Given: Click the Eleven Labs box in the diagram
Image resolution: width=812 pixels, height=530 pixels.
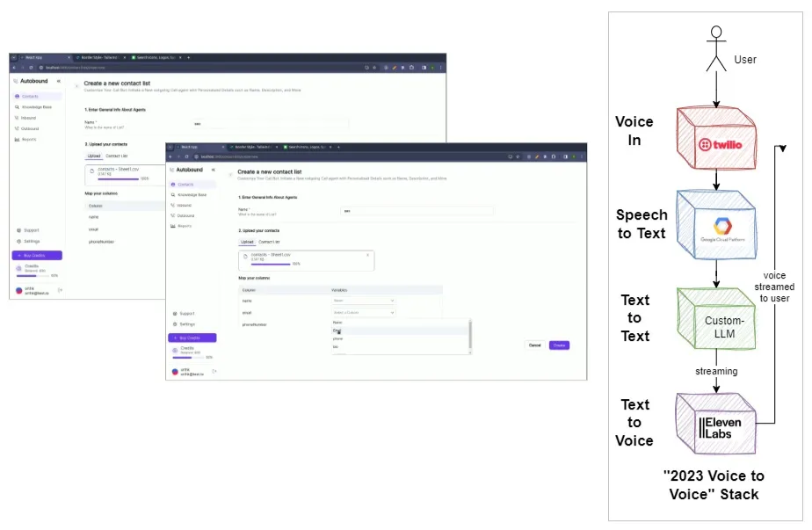Looking at the screenshot, I should [x=717, y=424].
